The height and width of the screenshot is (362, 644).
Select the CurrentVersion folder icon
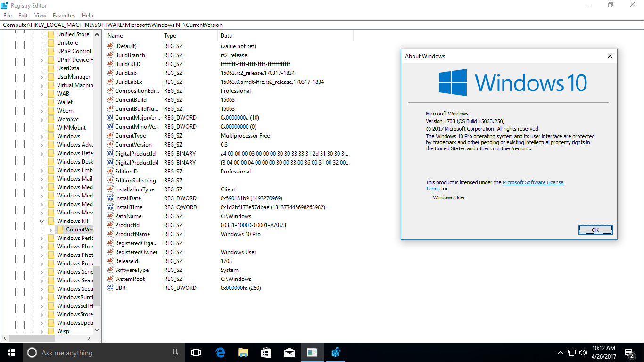click(60, 230)
